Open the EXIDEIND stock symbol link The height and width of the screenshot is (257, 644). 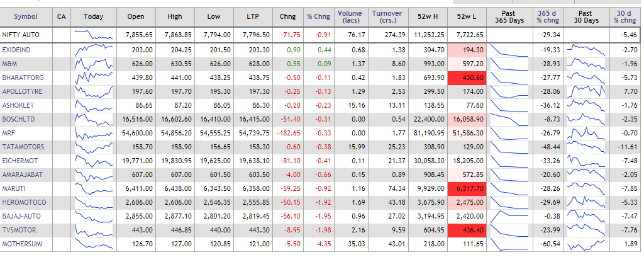pyautogui.click(x=16, y=49)
